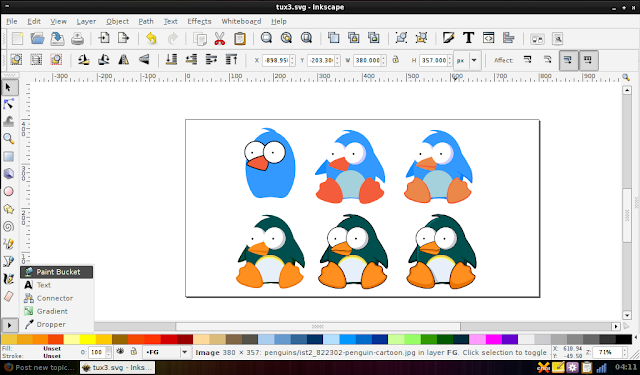Select the Spiral tool
Viewport: 640px width, 375px height.
9,226
